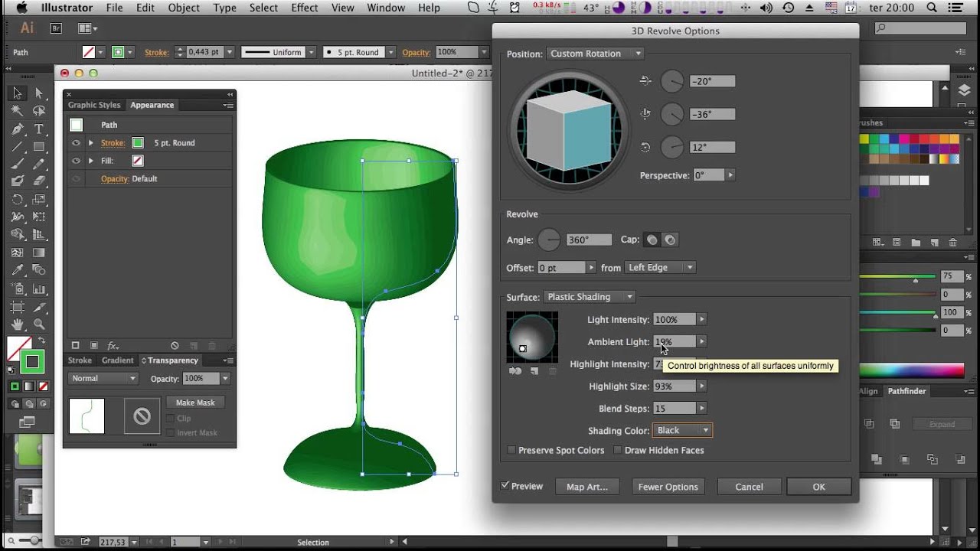Viewport: 980px width, 551px height.
Task: Click the Opacity value field in Transparency panel
Action: tap(201, 377)
